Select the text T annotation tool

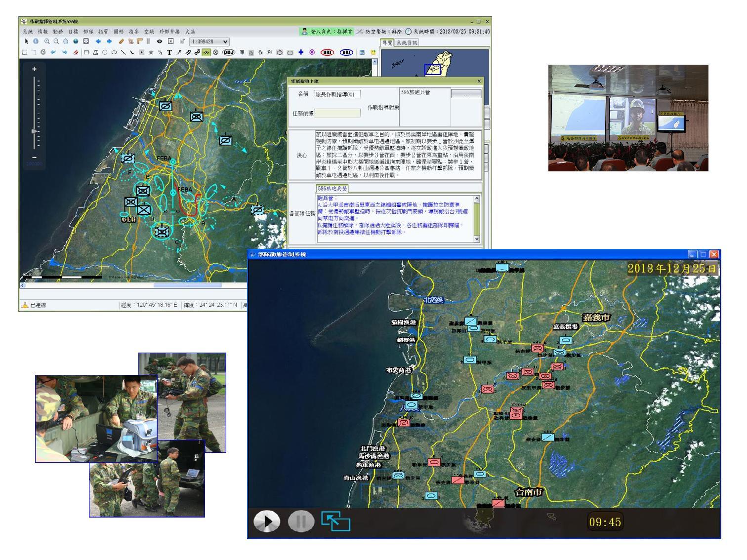[169, 52]
